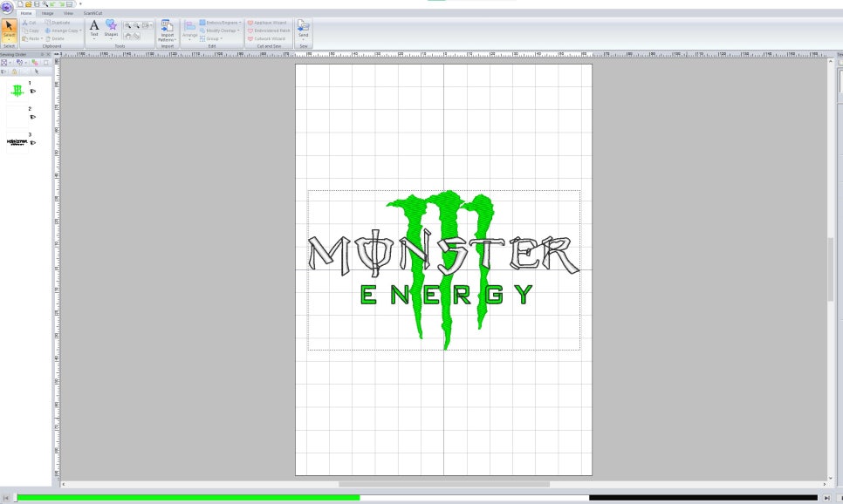Open the Group dropdown
The width and height of the screenshot is (843, 504).
211,38
